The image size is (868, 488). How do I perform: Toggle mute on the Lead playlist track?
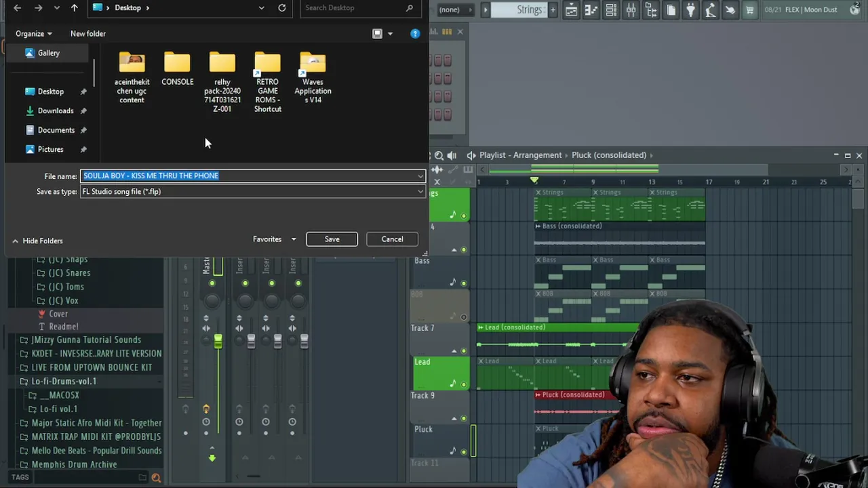464,384
